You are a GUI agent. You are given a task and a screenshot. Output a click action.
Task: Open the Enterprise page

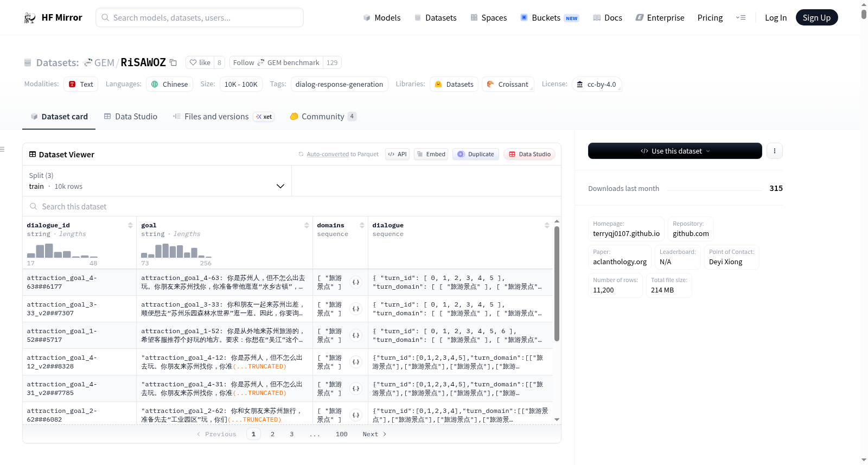coord(660,17)
